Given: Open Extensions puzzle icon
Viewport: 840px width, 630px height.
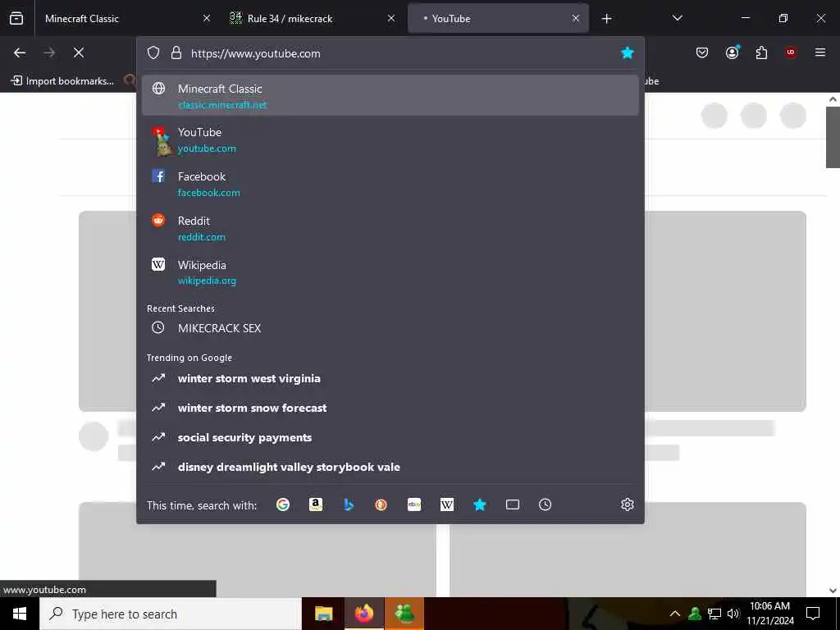Looking at the screenshot, I should coord(761,52).
